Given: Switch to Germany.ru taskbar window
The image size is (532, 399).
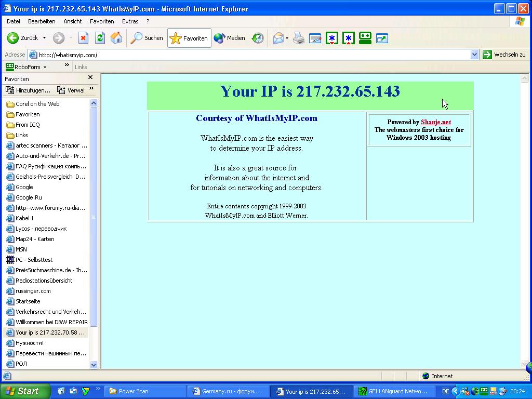Looking at the screenshot, I should 229,391.
